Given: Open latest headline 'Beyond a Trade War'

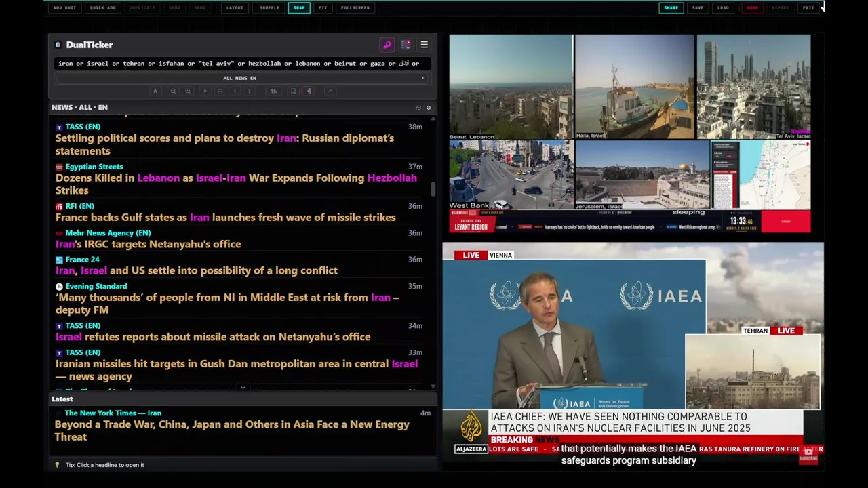Looking at the screenshot, I should click(x=232, y=431).
